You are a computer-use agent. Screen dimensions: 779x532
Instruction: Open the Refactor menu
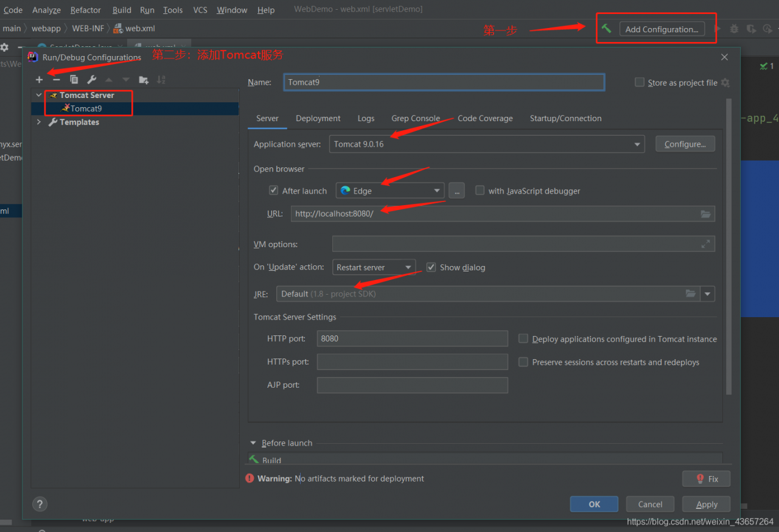(x=86, y=10)
